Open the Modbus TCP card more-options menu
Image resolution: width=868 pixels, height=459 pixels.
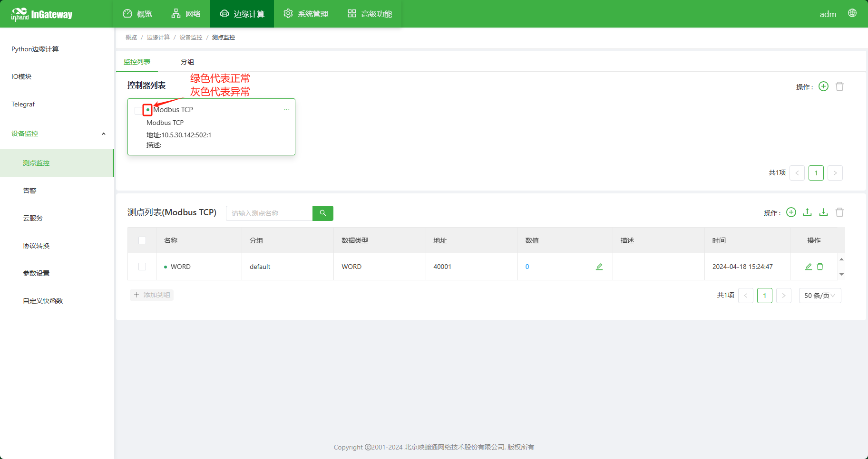point(287,109)
